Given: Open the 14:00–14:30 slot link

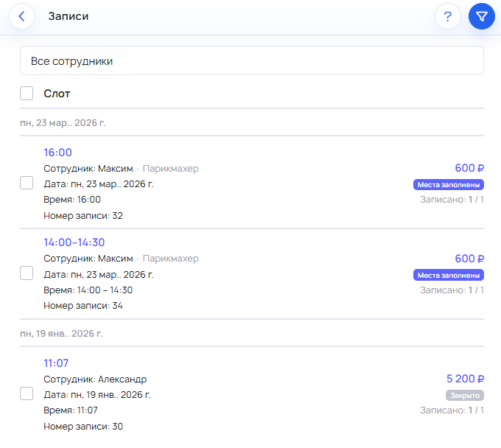Looking at the screenshot, I should point(74,242).
